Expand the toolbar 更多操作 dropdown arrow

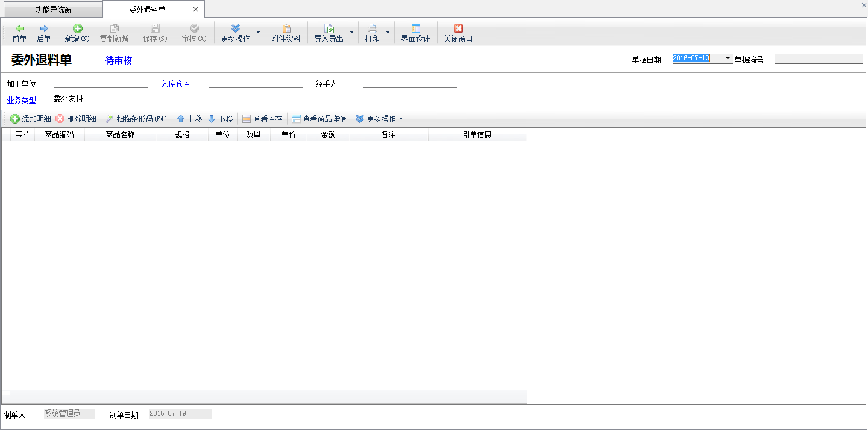pos(259,33)
